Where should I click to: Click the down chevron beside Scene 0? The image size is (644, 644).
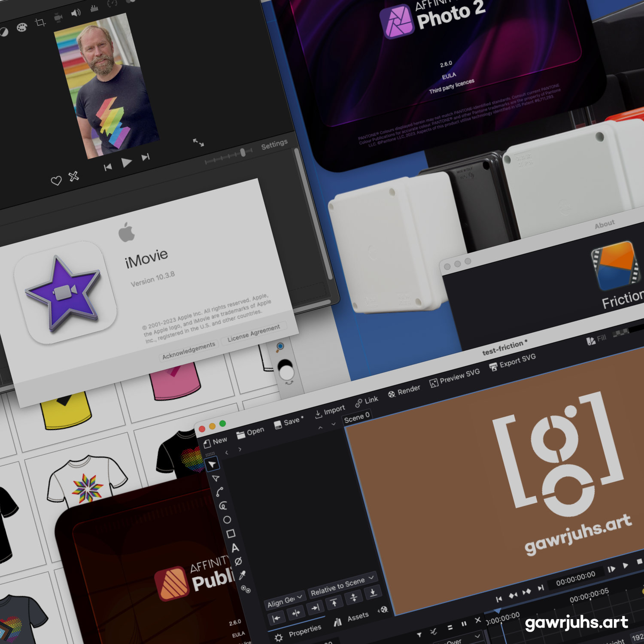pyautogui.click(x=334, y=424)
